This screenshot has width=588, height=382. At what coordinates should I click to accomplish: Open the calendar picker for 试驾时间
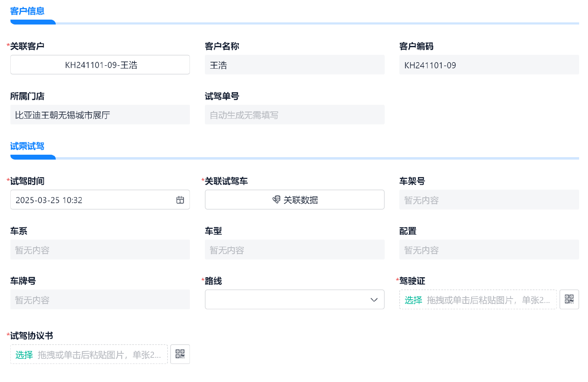tap(180, 200)
